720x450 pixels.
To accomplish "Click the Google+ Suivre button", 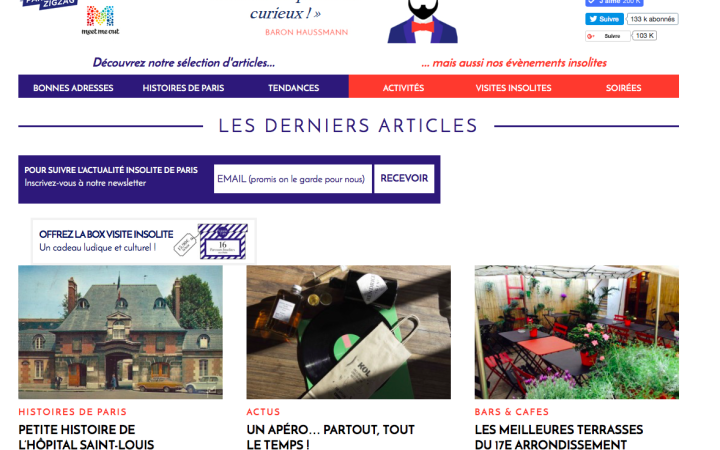I will (607, 36).
